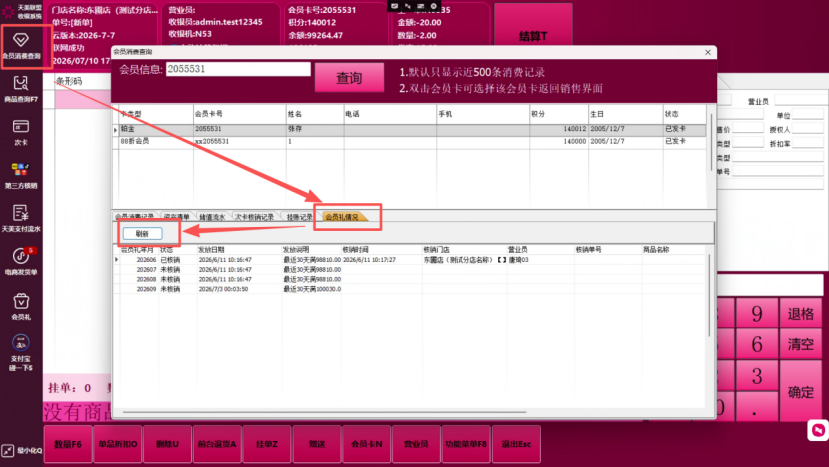Switch to the 储值流水 tab
The height and width of the screenshot is (467, 829).
pos(212,217)
